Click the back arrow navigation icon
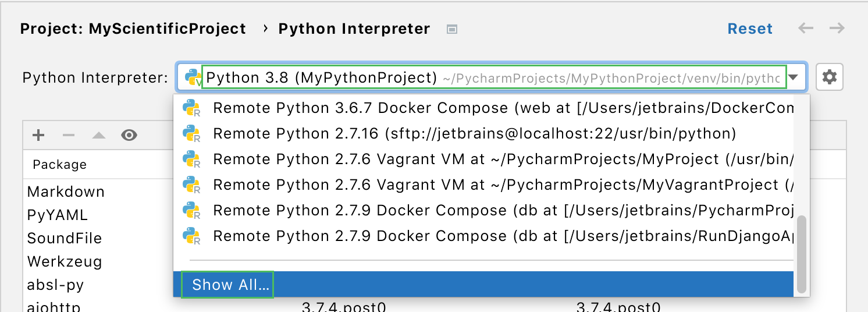Image resolution: width=868 pixels, height=312 pixels. tap(806, 29)
